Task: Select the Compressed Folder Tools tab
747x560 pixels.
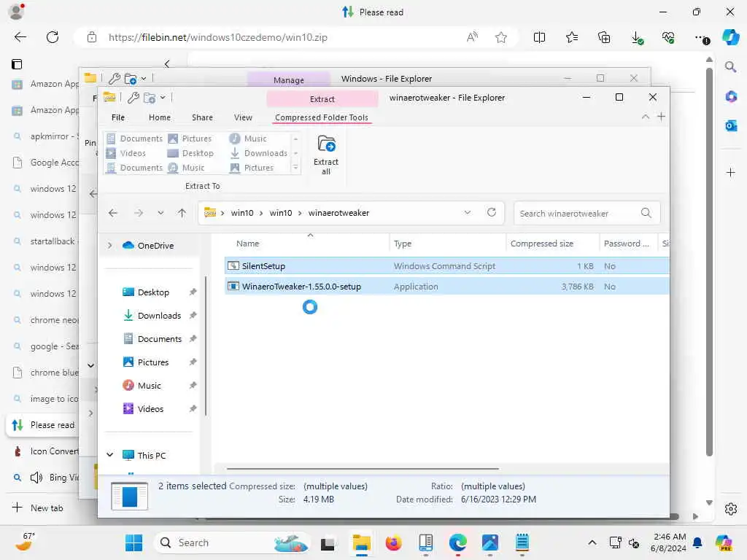Action: point(322,117)
